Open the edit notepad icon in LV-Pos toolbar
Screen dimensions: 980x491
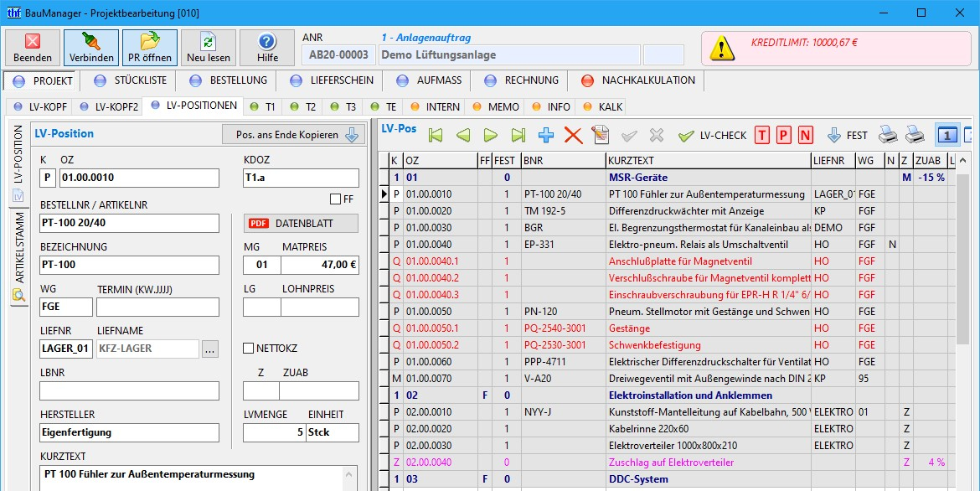600,135
